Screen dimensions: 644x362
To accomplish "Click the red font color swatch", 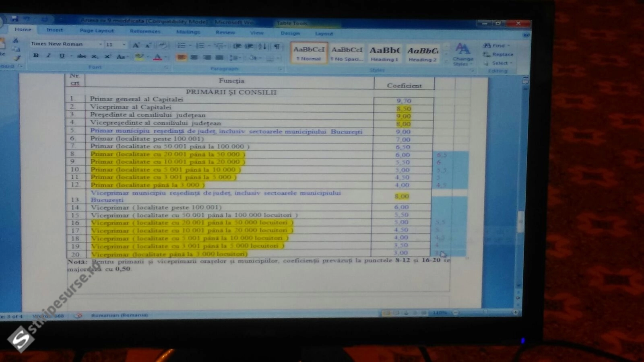I will click(157, 58).
